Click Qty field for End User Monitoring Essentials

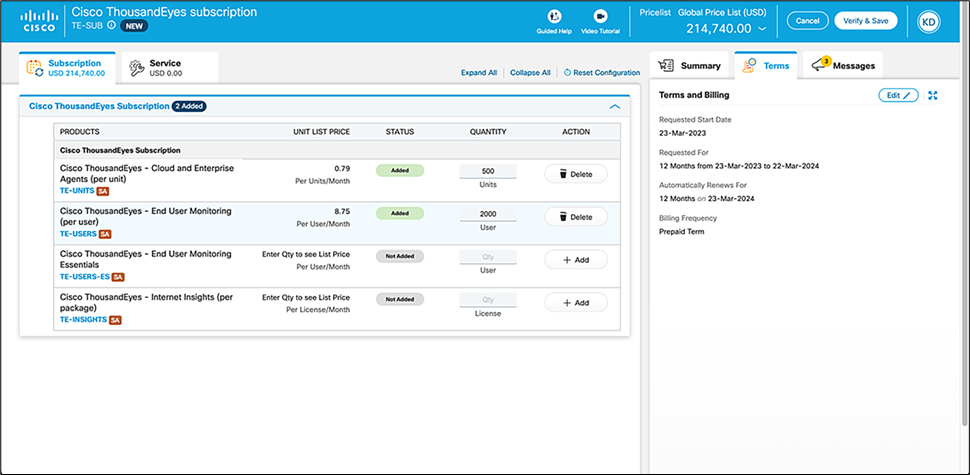coord(487,257)
